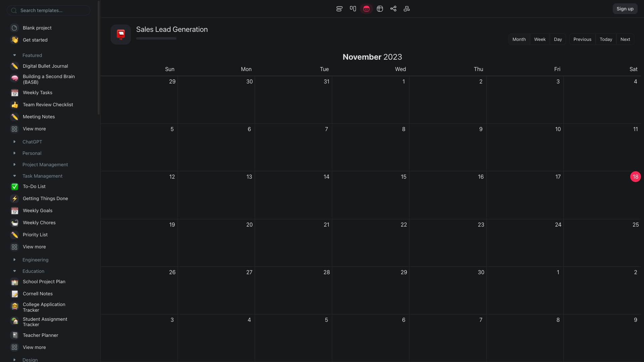
Task: Open the board (kanban) view icon
Action: pos(353,8)
